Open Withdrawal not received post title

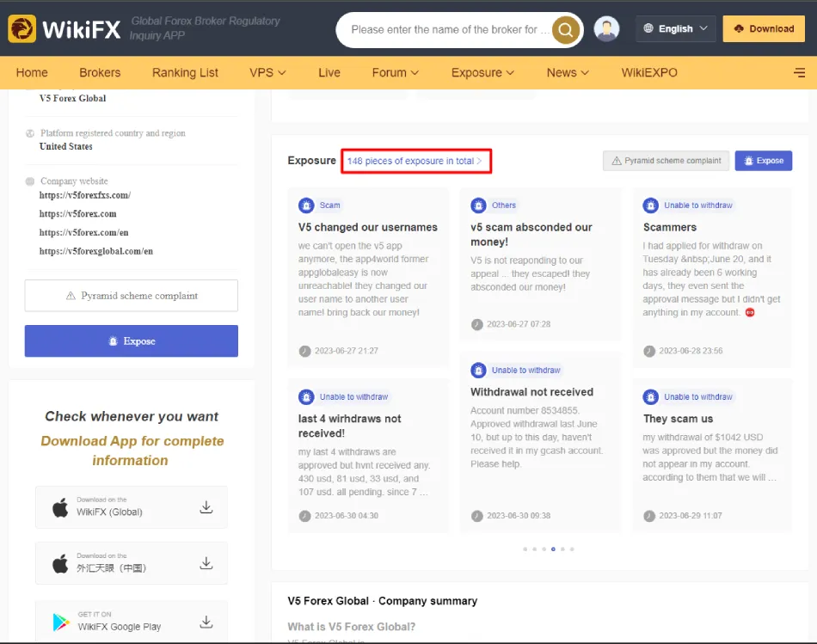(531, 392)
